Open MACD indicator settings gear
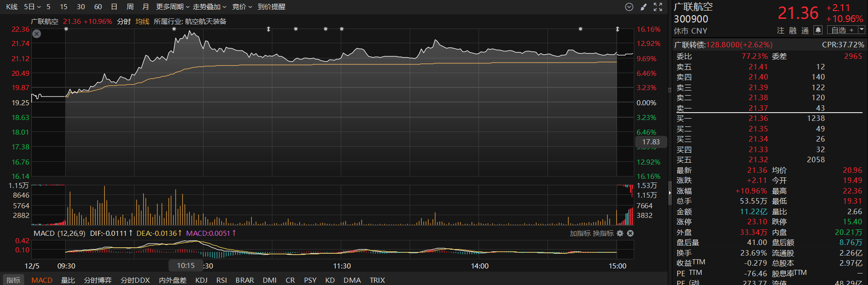 coord(620,234)
